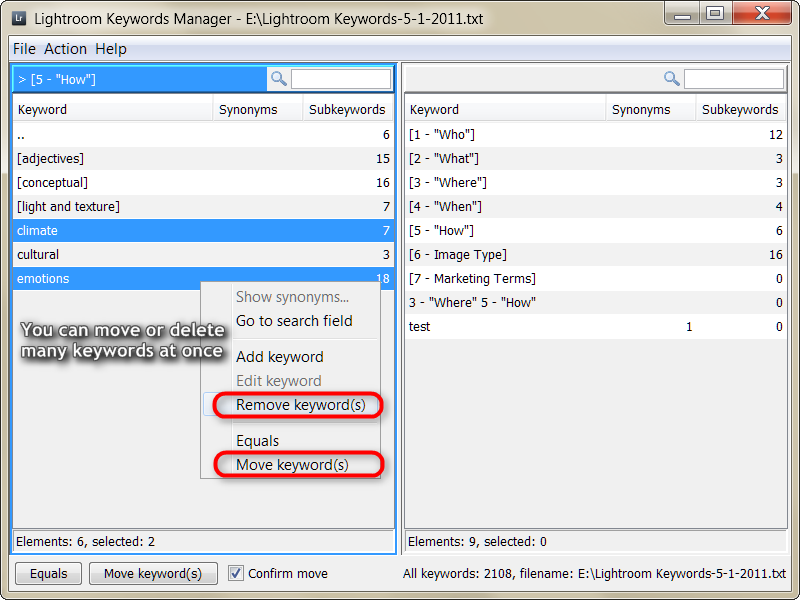Toggle the Confirm move checkbox
Viewport: 800px width, 600px height.
click(x=236, y=573)
